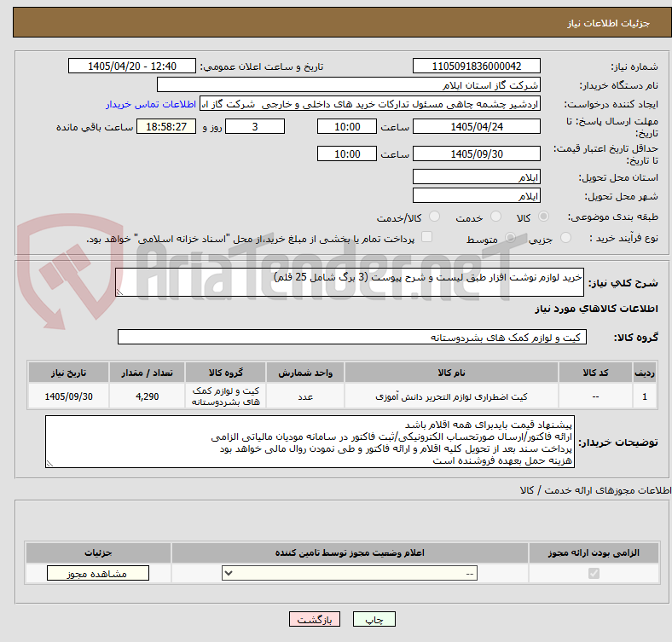Click the remaining time 18:58:27 field
Image resolution: width=672 pixels, height=642 pixels.
click(x=166, y=126)
